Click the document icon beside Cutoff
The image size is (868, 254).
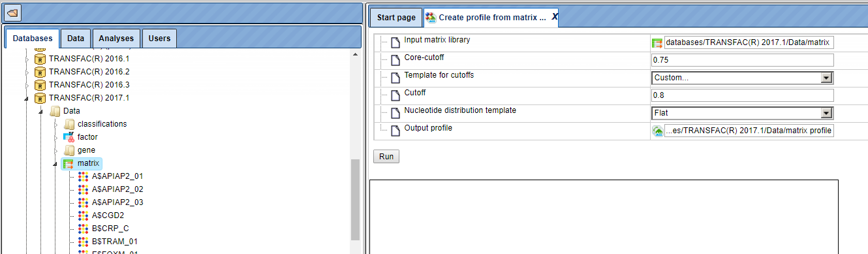click(395, 96)
